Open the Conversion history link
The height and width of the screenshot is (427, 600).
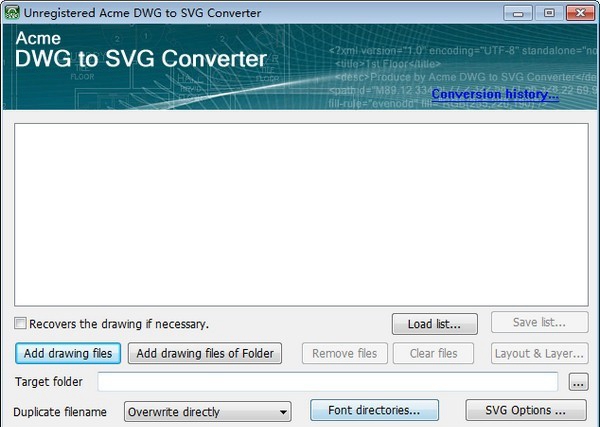(495, 94)
